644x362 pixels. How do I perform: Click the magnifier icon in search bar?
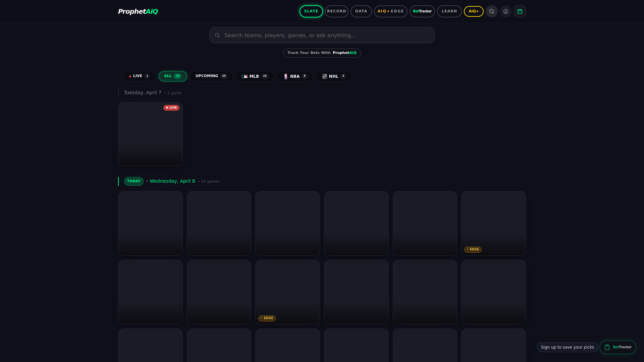(217, 35)
